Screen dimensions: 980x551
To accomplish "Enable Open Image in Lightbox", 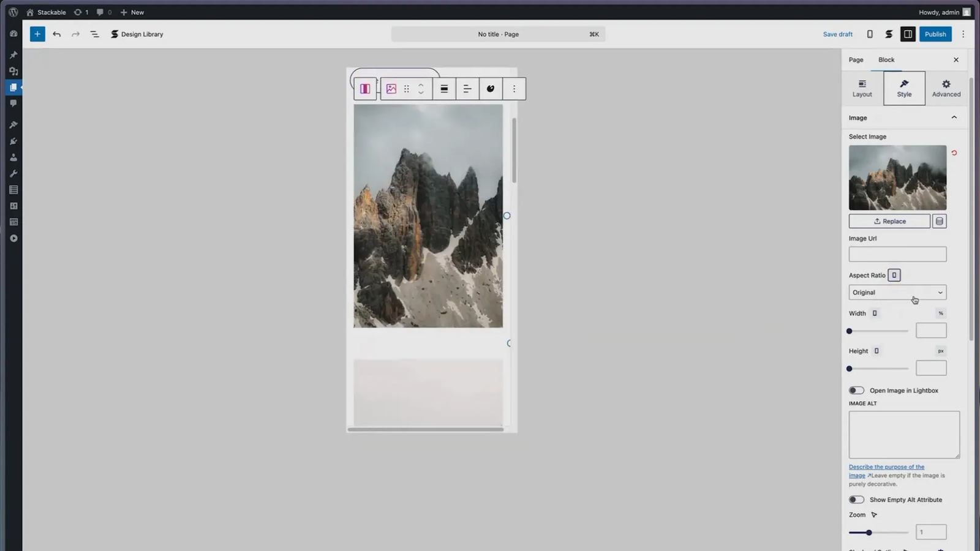I will (856, 391).
